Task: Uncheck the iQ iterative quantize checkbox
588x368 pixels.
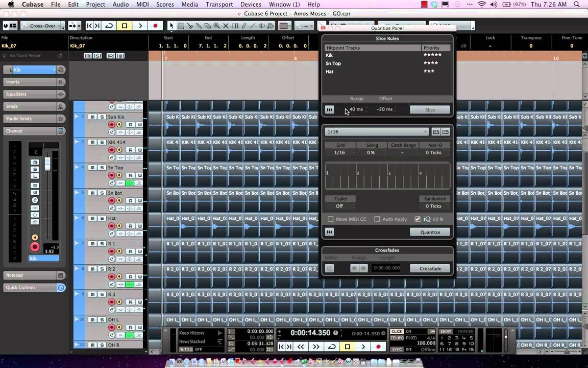Action: click(418, 219)
